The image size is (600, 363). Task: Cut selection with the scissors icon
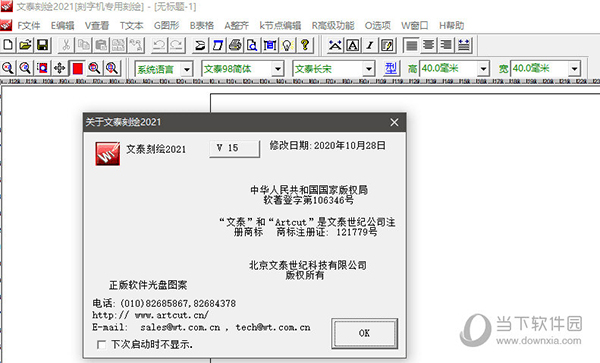[x=66, y=45]
